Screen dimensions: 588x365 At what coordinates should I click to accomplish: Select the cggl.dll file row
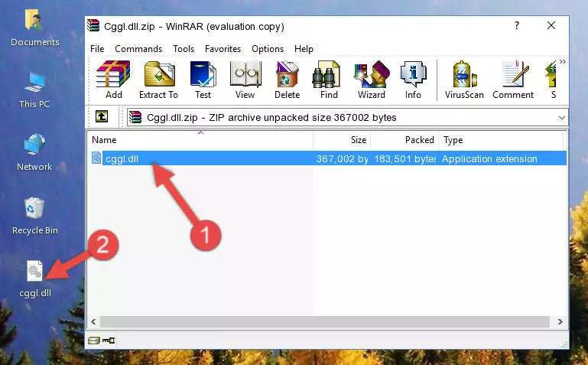click(x=328, y=158)
